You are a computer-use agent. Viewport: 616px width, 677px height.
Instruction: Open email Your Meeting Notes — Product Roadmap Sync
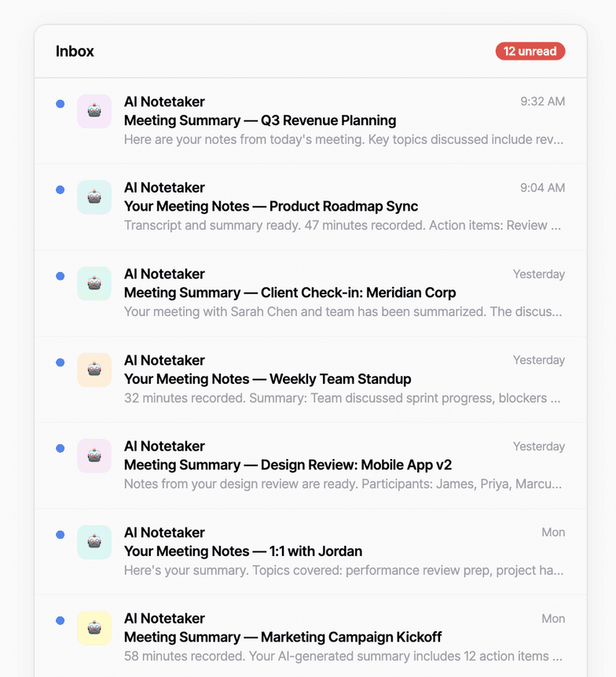pyautogui.click(x=310, y=207)
